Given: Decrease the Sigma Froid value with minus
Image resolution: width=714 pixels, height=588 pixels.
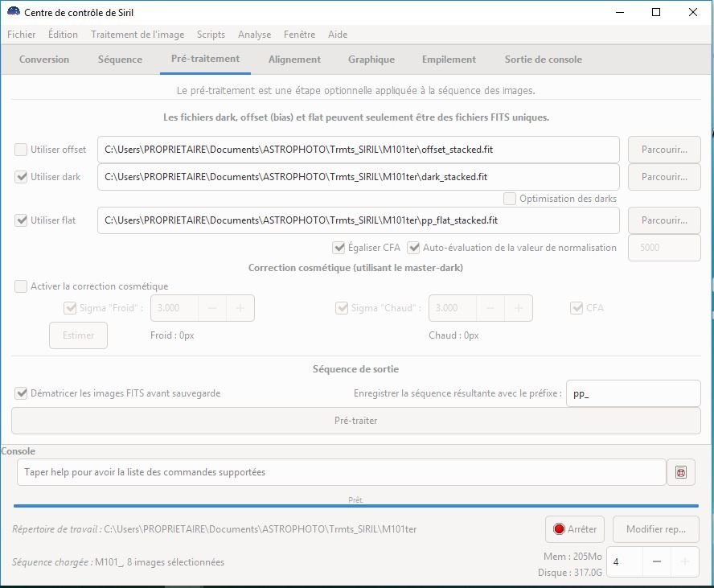Looking at the screenshot, I should (212, 308).
